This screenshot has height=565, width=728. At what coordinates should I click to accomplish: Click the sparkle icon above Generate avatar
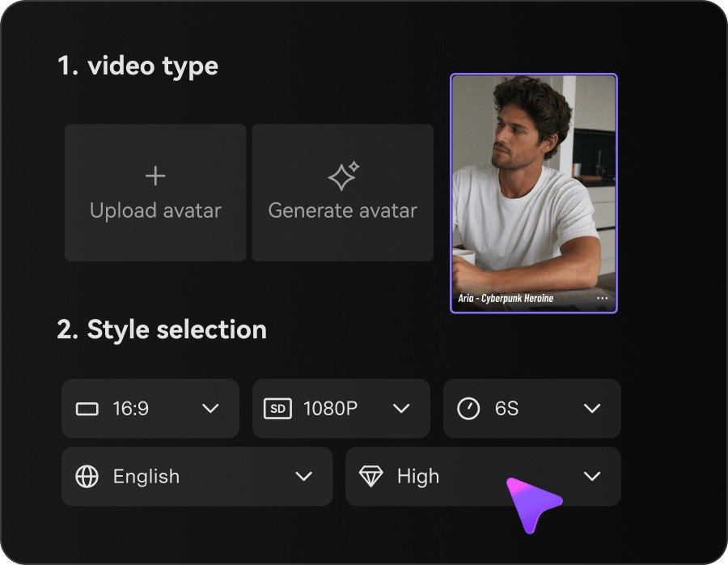[344, 176]
